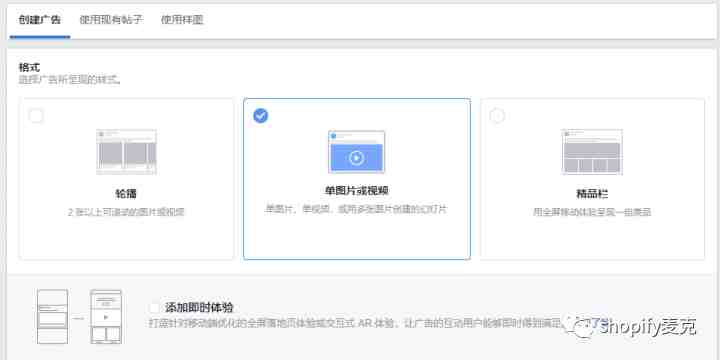Toggle the checked 单图片或视频 radio button
720x360 pixels.
click(260, 116)
